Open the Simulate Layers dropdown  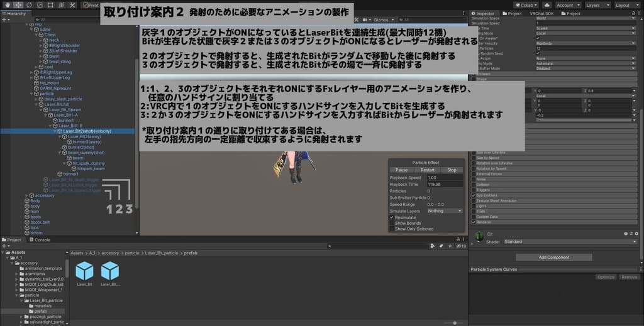coord(445,211)
